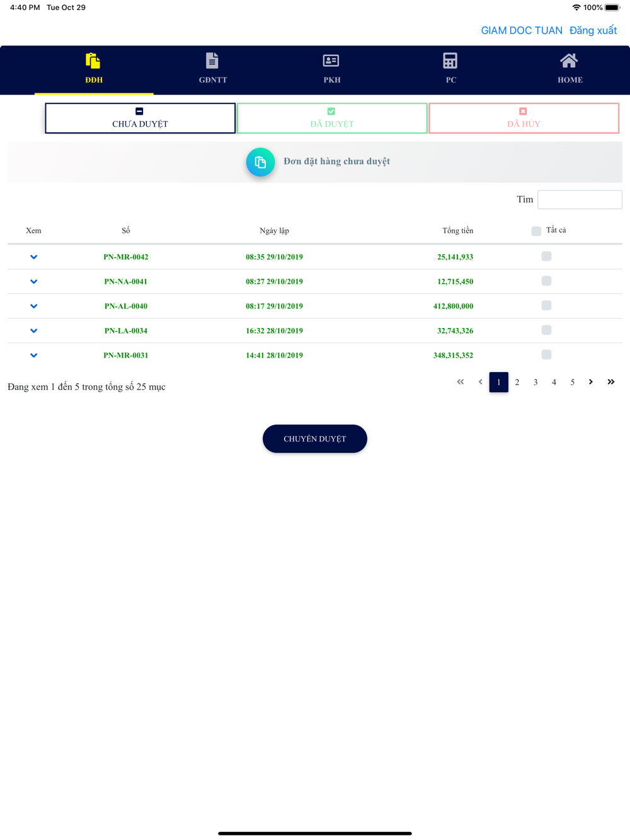Check the box for PN-NA-0041

click(546, 281)
